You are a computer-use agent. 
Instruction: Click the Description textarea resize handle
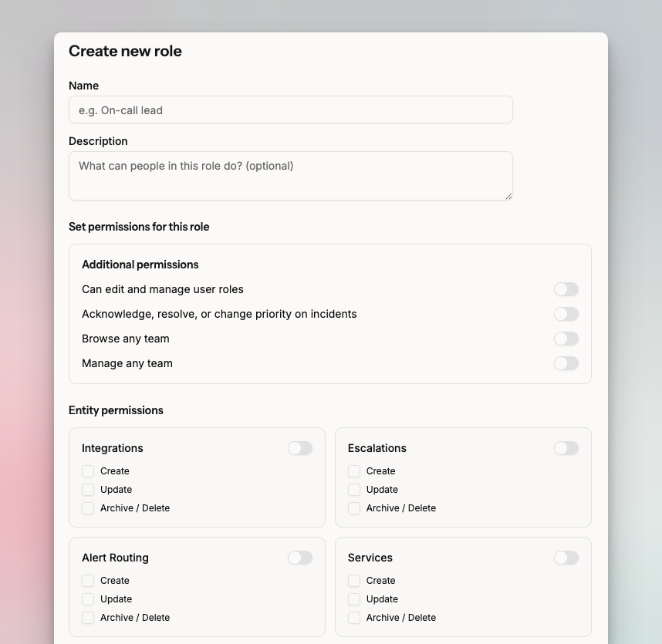[x=508, y=196]
